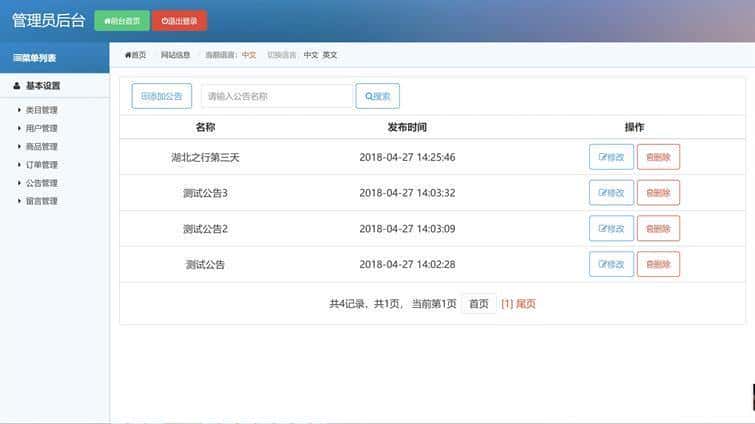The image size is (755, 424).
Task: Select the 测试公告 name in the last row
Action: click(x=206, y=264)
